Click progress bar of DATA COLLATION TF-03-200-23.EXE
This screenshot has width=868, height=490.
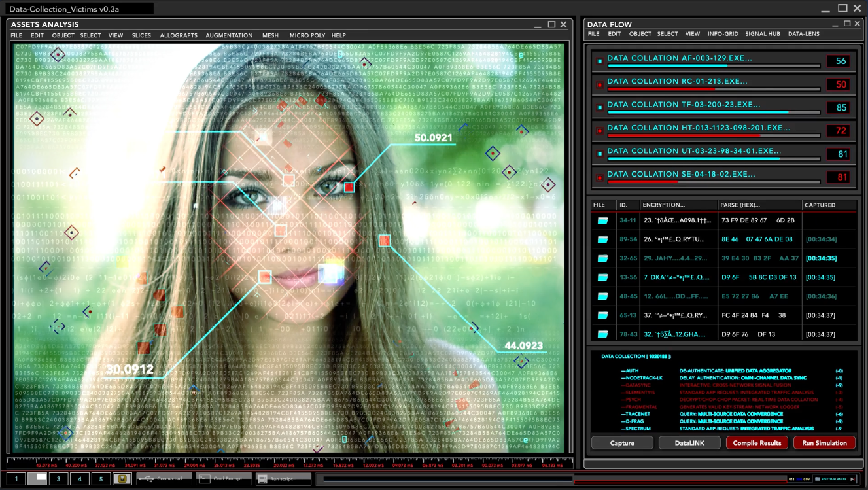pyautogui.click(x=714, y=113)
